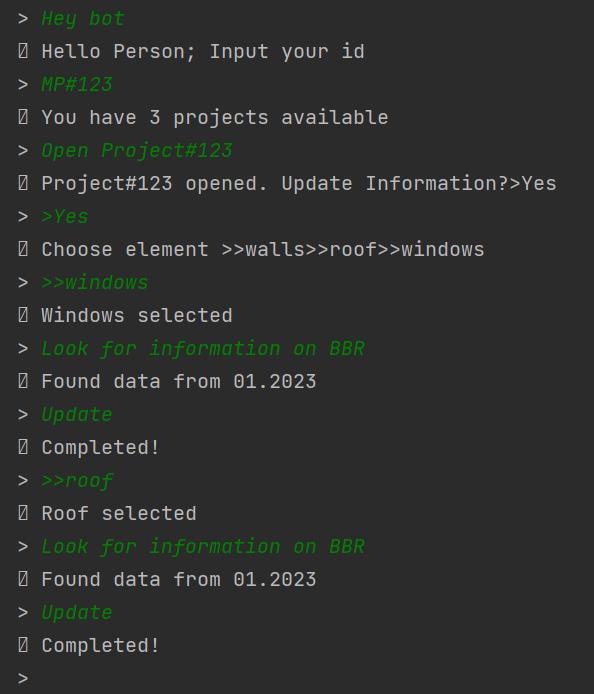
Task: Click the 'MP#123' id entry
Action: 77,85
